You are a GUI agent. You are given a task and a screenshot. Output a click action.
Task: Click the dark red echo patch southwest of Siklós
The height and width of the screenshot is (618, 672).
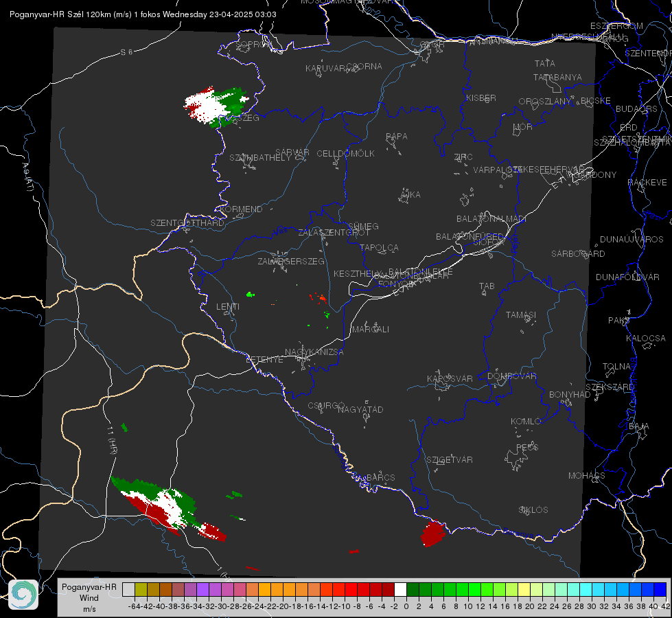[x=433, y=534]
